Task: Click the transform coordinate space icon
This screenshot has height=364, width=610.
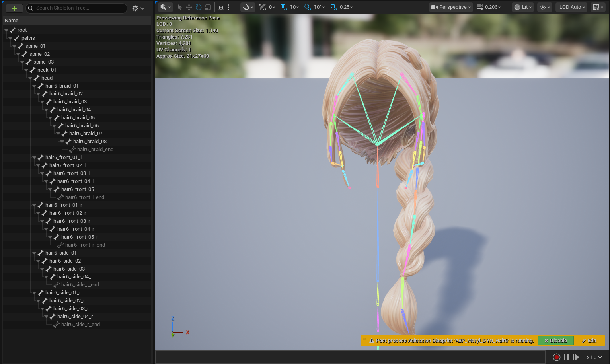Action: [221, 7]
